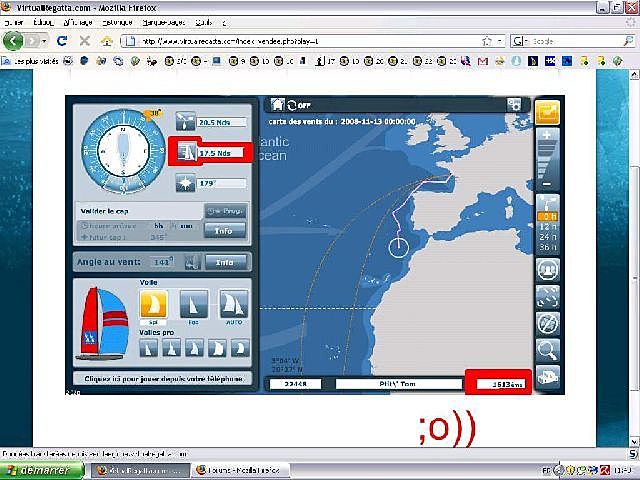Select the Spi sail
640x480 pixels.
(x=153, y=304)
